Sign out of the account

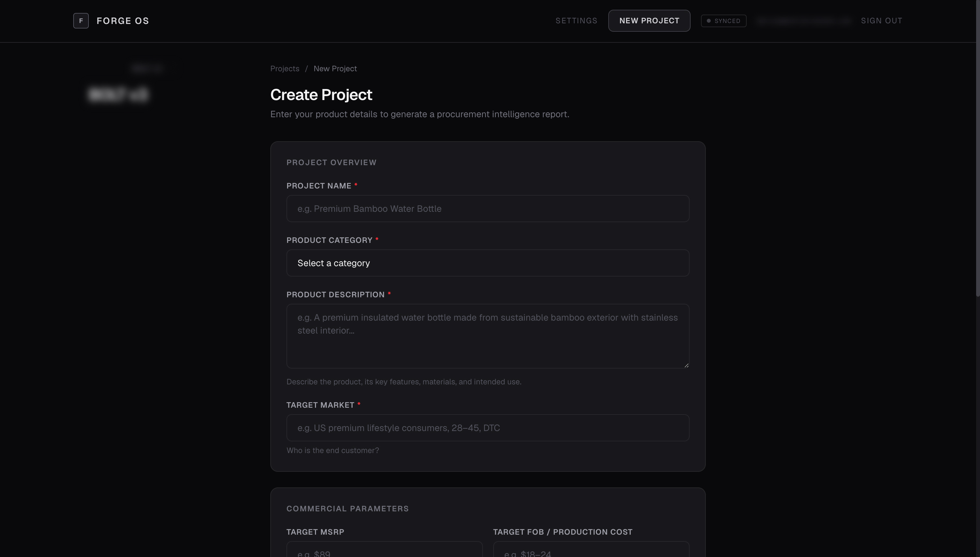coord(881,21)
